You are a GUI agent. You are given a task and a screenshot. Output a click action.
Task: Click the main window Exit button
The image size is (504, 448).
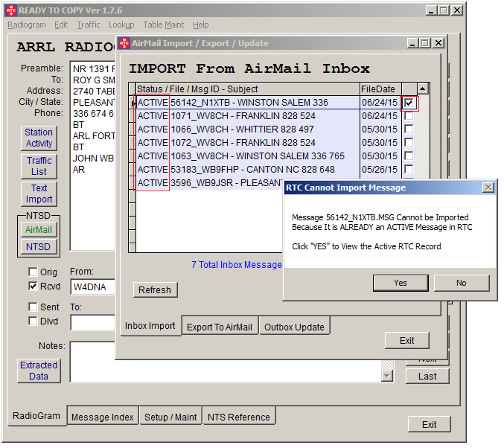[x=429, y=424]
